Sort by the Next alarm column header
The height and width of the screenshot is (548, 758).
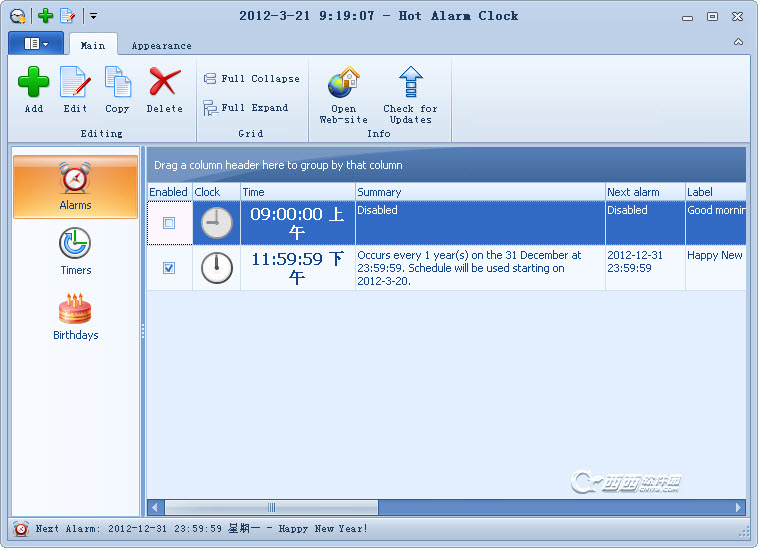coord(645,192)
